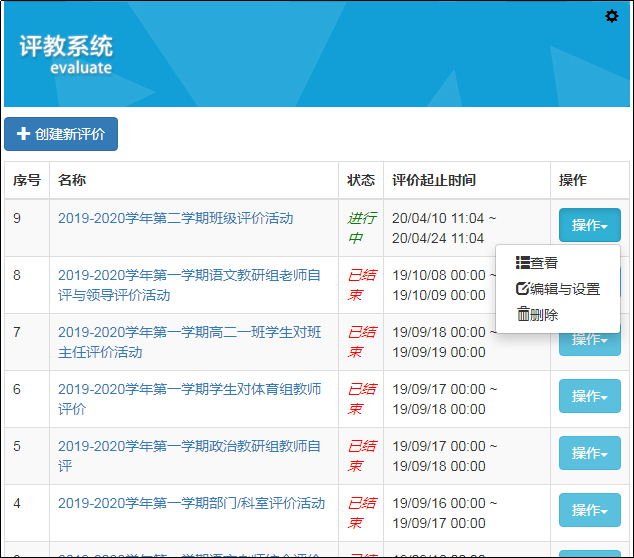Click the 删除 trash icon
Image resolution: width=634 pixels, height=558 pixels.
(523, 314)
